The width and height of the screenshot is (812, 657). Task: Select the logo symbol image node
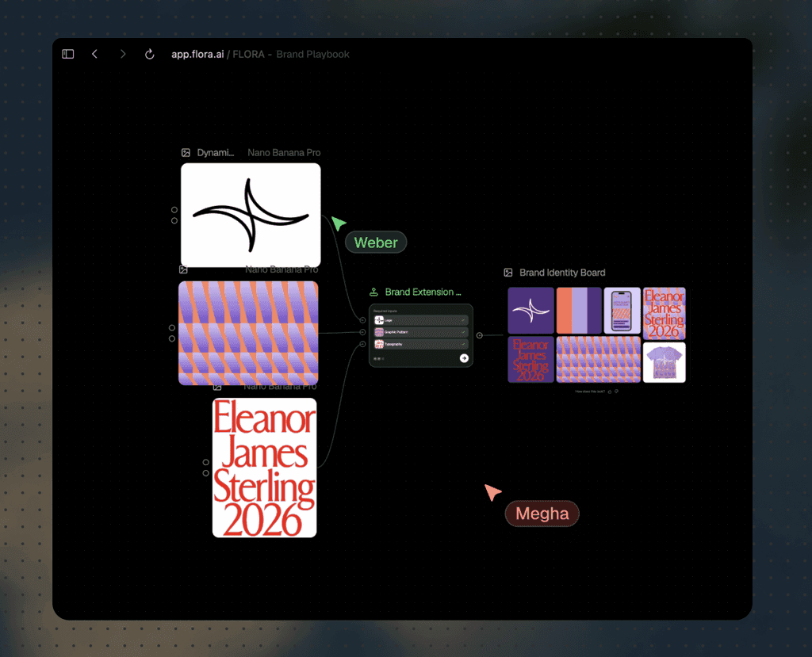click(x=251, y=215)
